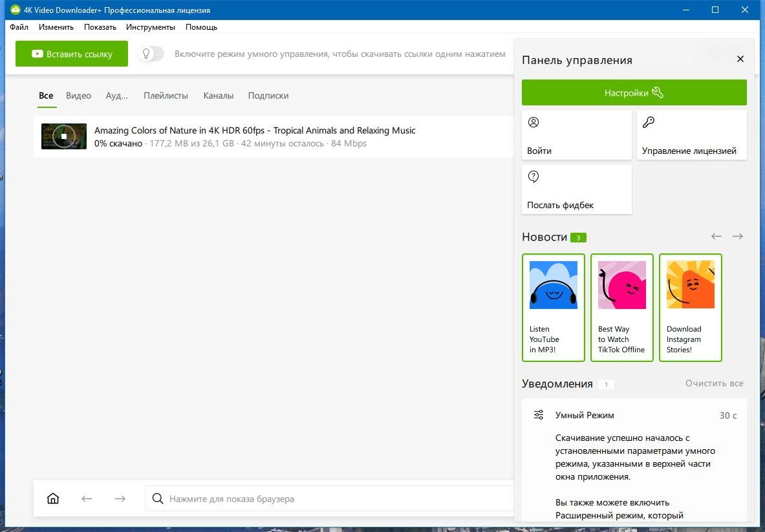Show previous news with left arrow

click(x=717, y=237)
